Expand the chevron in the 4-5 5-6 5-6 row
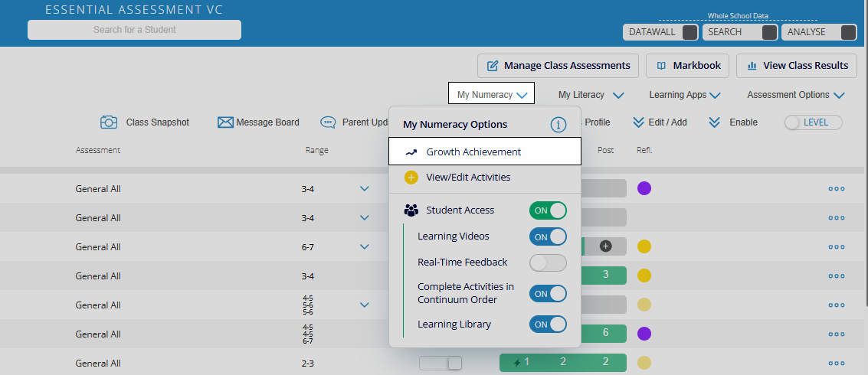The height and width of the screenshot is (375, 868). 364,305
